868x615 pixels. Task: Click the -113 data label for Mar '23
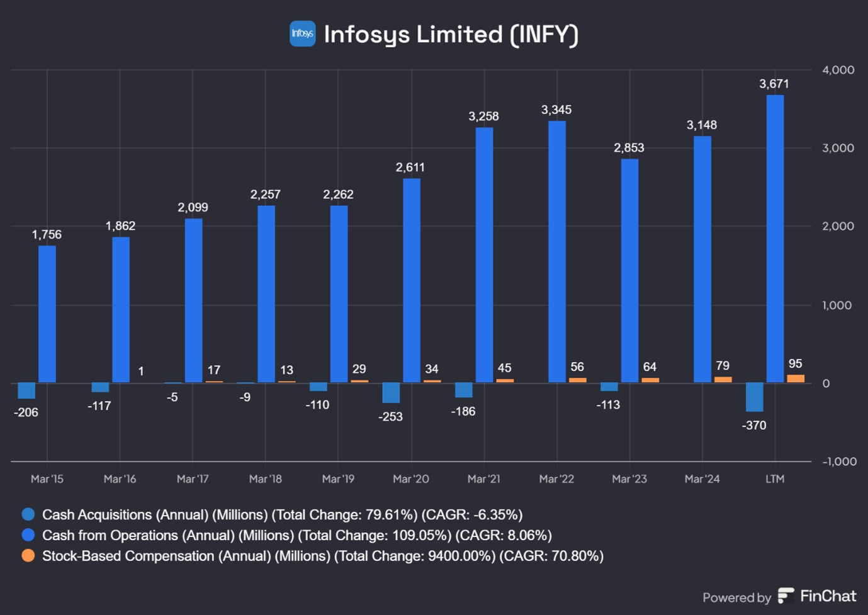(x=608, y=405)
